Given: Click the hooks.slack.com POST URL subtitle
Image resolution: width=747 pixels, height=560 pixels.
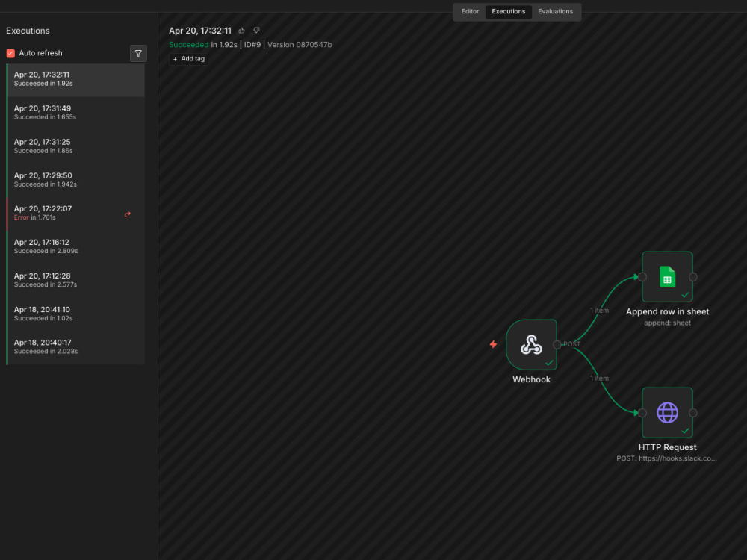Looking at the screenshot, I should [666, 458].
